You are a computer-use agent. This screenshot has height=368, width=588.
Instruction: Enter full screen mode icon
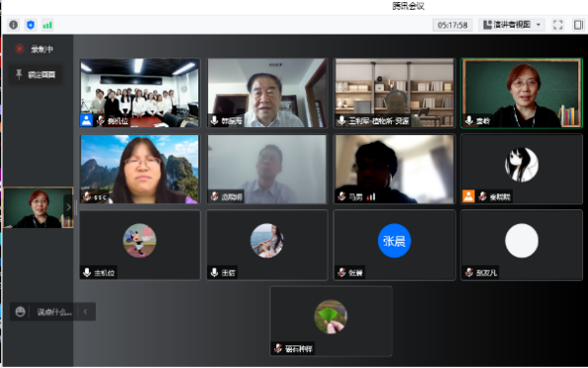pos(558,25)
